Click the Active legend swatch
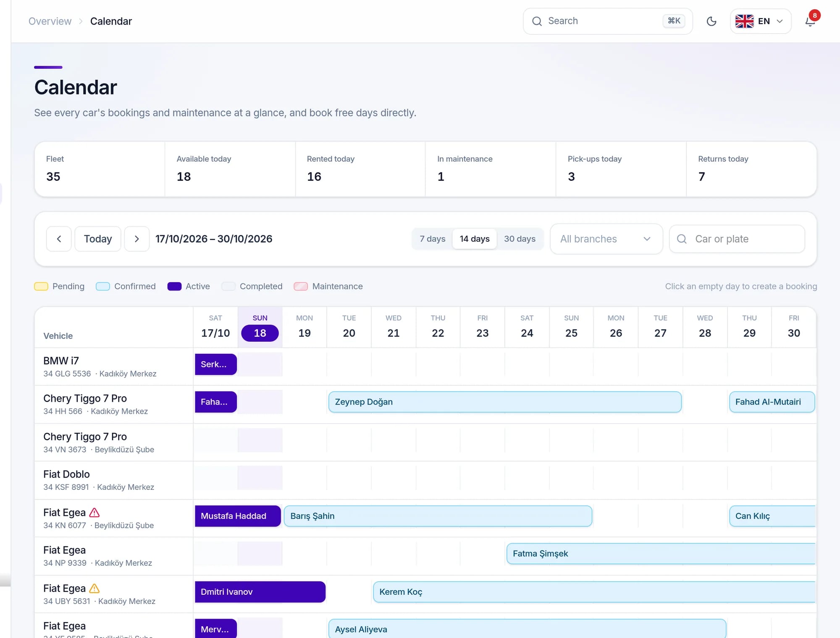Screen dimensions: 840x638 (174, 286)
